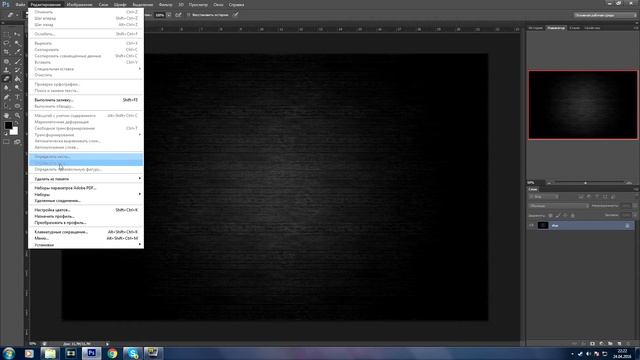
Task: Choose Выполнить заливку menu item
Action: [x=86, y=100]
